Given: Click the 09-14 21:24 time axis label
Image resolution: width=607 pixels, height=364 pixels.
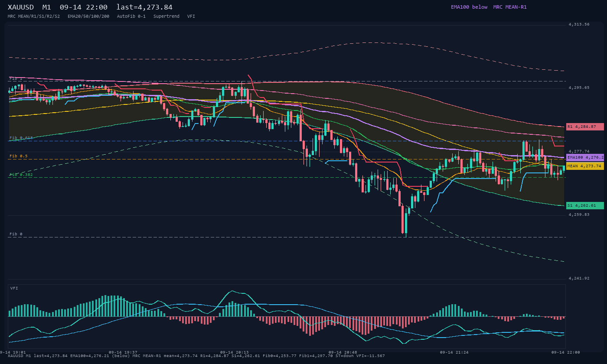Looking at the screenshot, I should pos(454,352).
